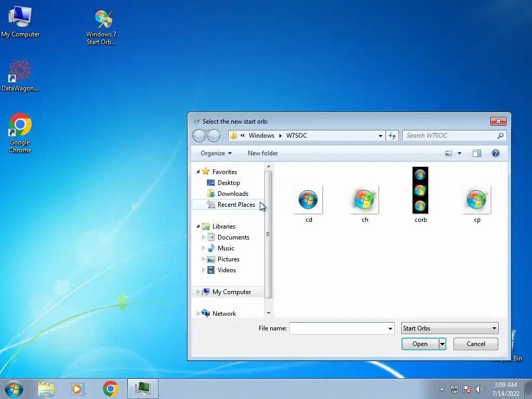The image size is (532, 399).
Task: Click the navigation pane scroll up arrow
Action: click(269, 166)
